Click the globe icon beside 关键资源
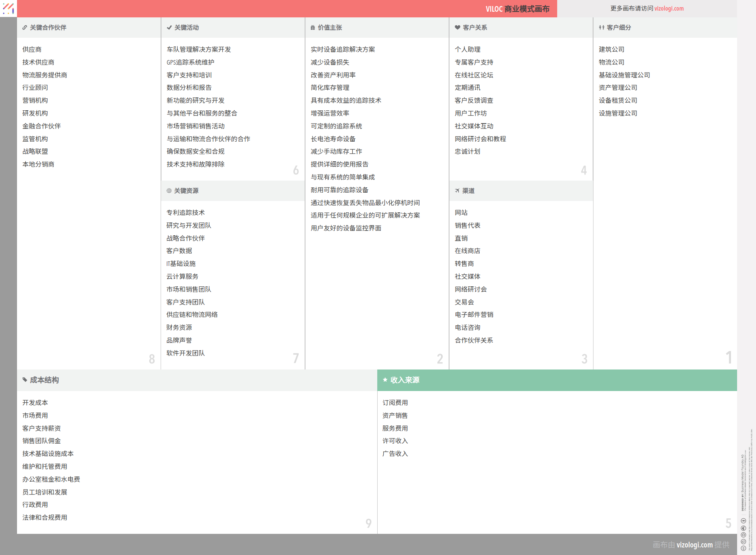 (169, 191)
